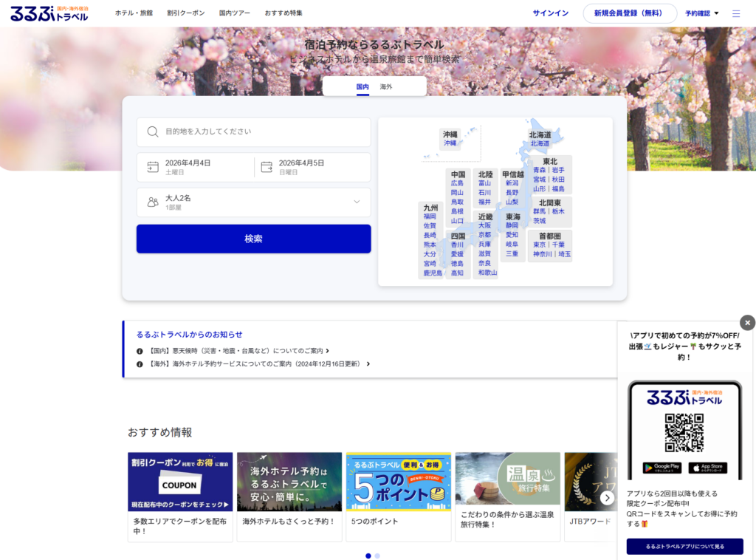Close the app promotion popup
Viewport: 756px width, 560px height.
[747, 323]
